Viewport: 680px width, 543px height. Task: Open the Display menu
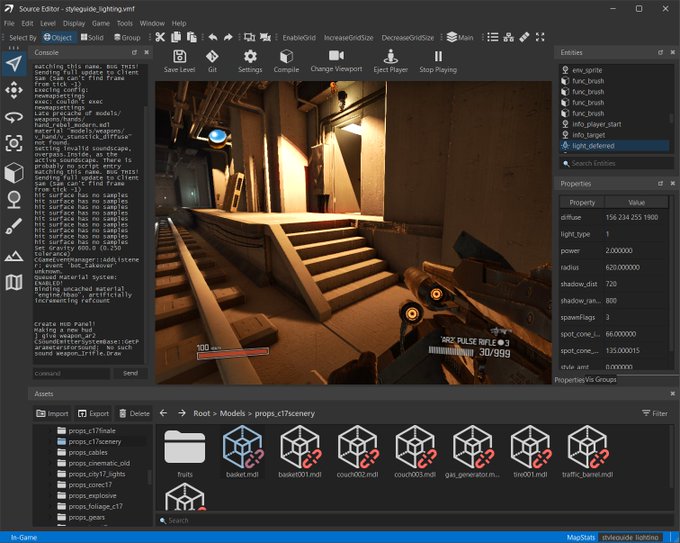point(74,23)
